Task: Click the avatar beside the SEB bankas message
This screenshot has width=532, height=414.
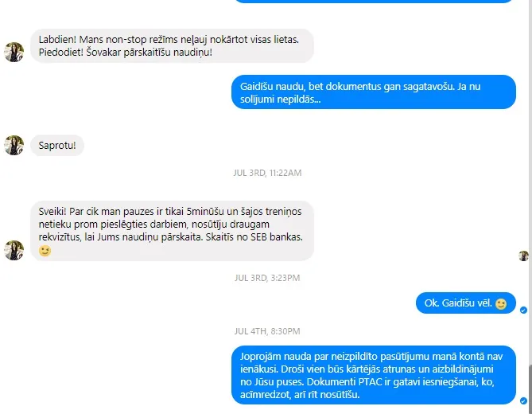Action: click(14, 250)
